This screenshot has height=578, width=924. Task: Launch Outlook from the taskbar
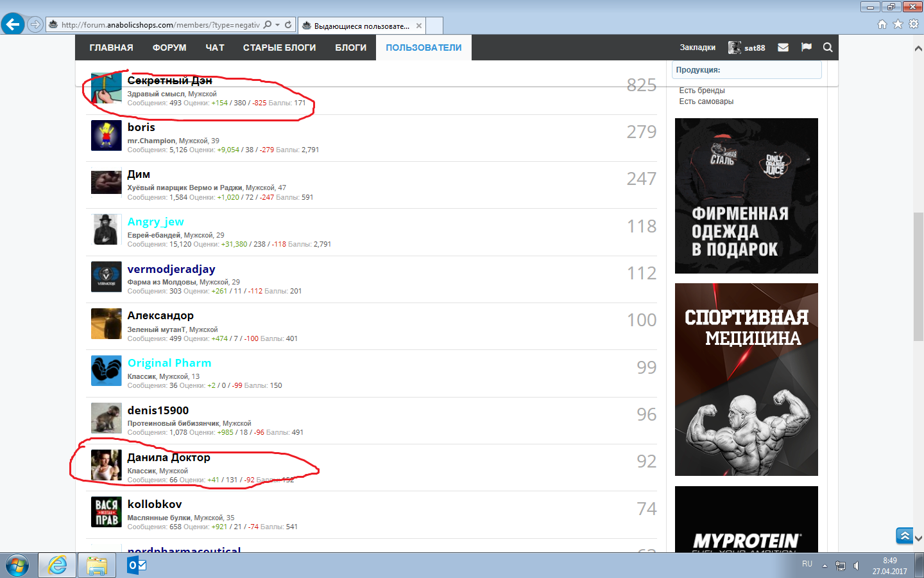pyautogui.click(x=136, y=565)
